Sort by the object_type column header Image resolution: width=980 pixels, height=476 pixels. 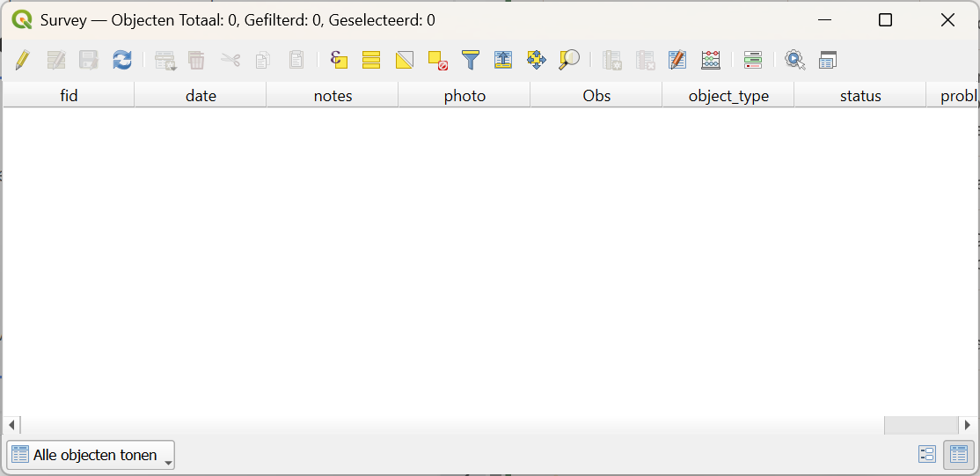[728, 96]
